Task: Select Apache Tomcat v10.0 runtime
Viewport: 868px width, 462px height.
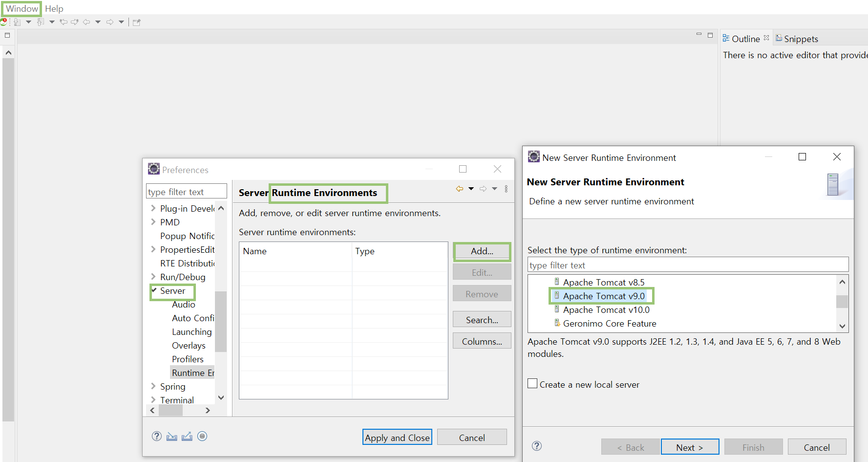Action: click(x=606, y=309)
